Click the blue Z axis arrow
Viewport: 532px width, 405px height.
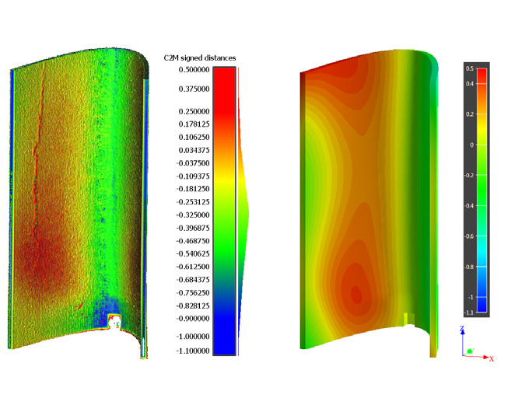click(x=464, y=333)
